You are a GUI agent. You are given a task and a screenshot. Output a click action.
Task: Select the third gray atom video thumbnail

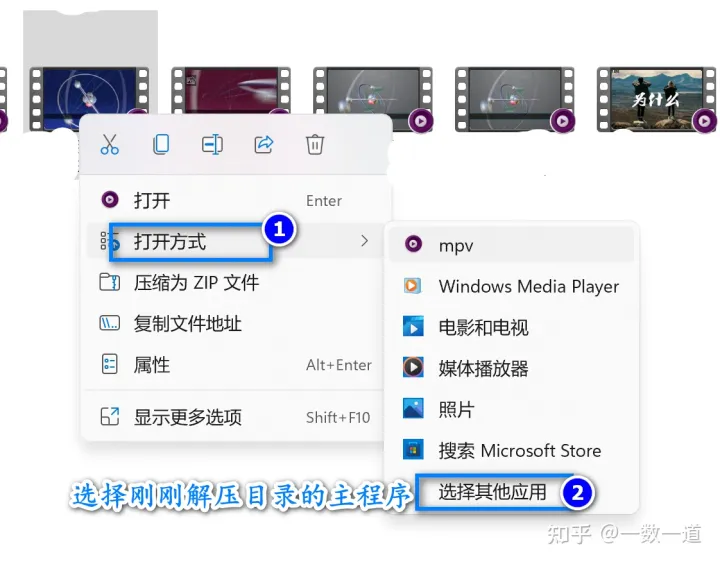point(373,99)
